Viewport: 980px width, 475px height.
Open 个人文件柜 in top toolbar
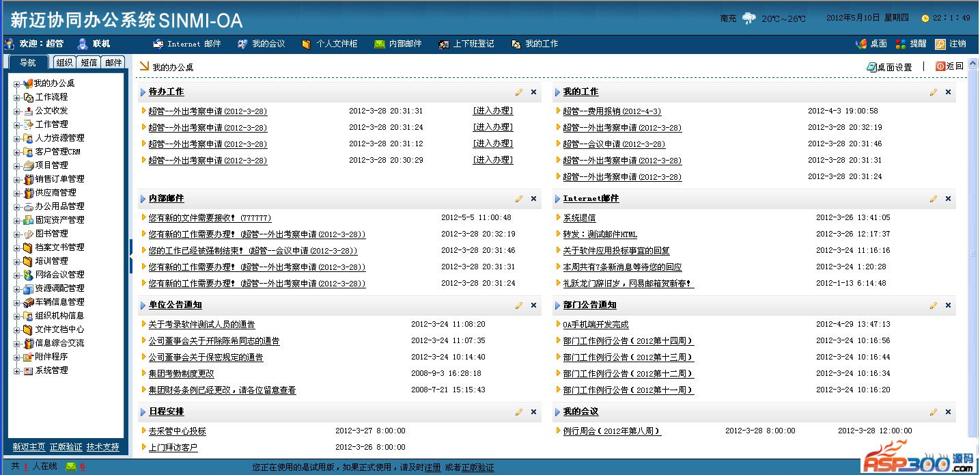(329, 44)
